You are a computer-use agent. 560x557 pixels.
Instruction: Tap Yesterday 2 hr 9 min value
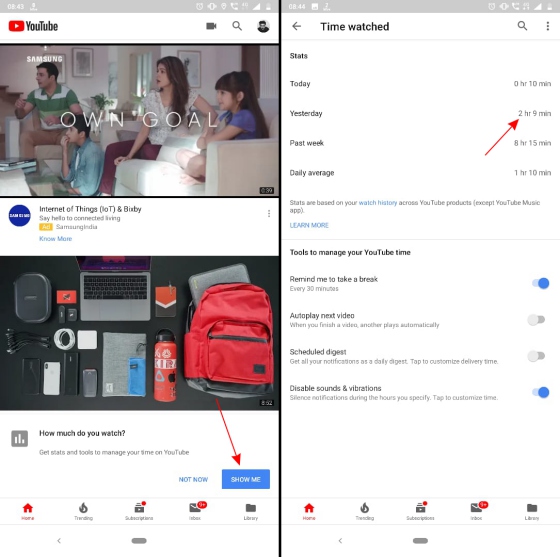(x=534, y=113)
